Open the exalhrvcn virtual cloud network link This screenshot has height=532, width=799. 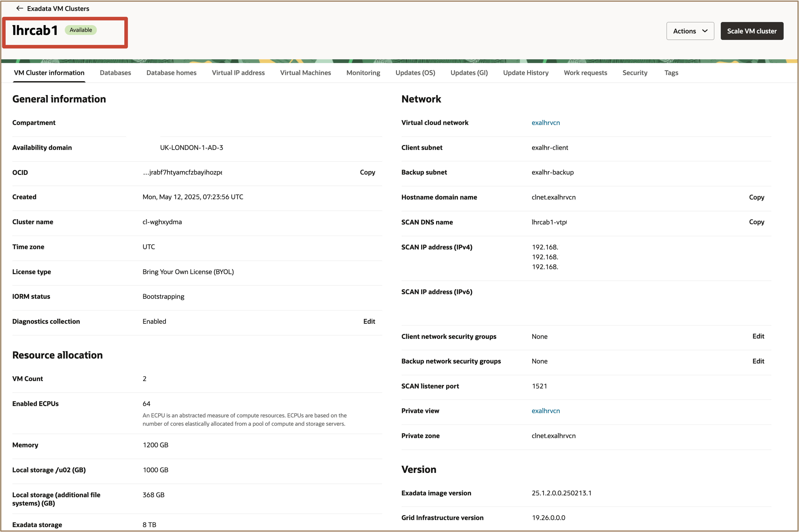546,122
